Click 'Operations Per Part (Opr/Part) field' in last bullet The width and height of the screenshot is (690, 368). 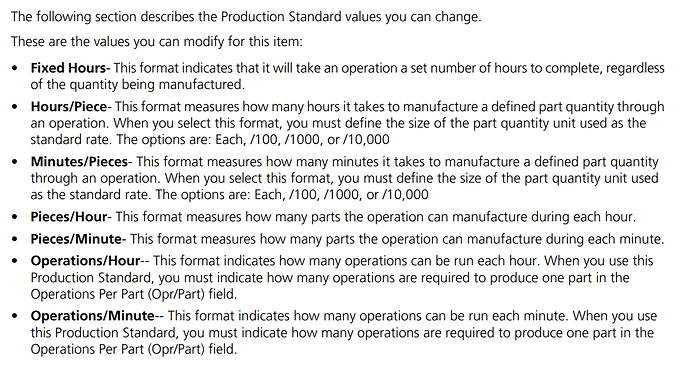tap(133, 350)
